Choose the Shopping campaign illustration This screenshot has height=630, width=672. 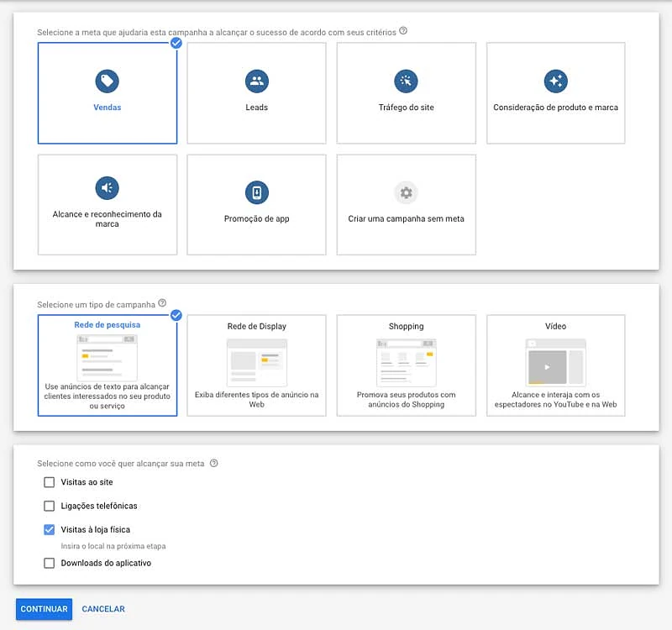point(406,363)
